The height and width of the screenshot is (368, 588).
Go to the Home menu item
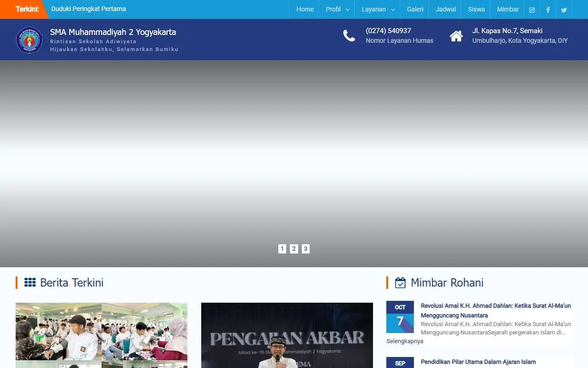[305, 9]
